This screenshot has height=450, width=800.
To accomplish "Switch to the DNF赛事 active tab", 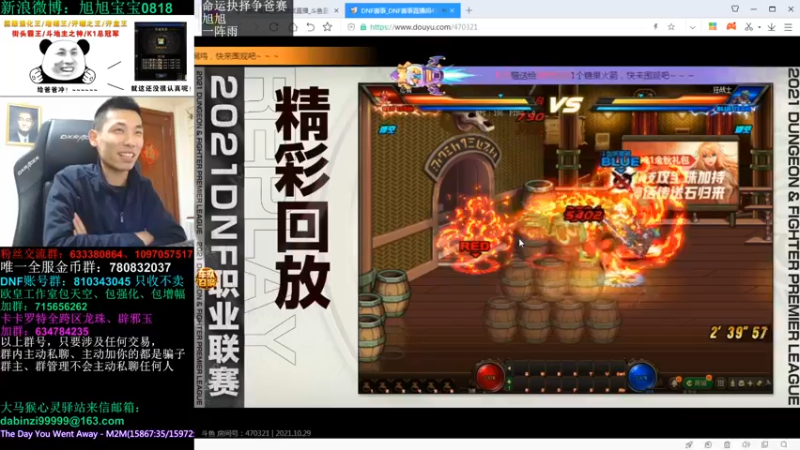I will click(x=403, y=10).
